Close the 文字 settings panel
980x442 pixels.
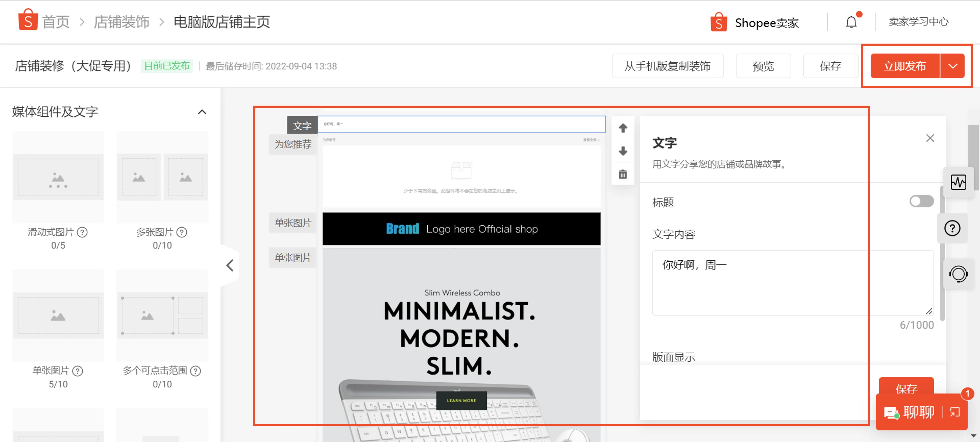(x=930, y=138)
